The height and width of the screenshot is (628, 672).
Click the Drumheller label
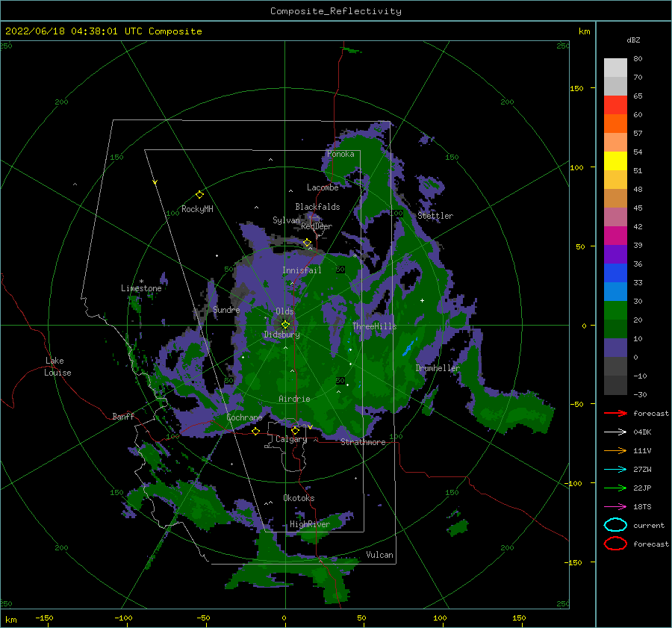tap(438, 368)
